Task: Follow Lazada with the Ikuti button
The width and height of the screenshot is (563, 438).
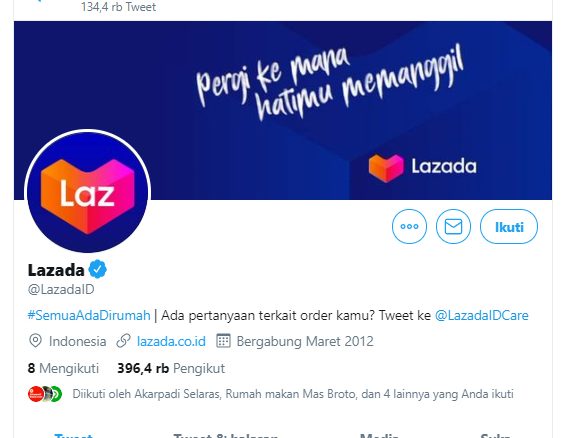Action: [x=509, y=227]
